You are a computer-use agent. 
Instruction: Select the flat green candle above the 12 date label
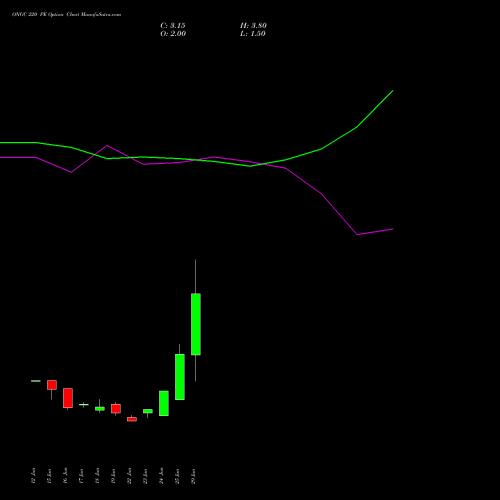click(x=36, y=381)
